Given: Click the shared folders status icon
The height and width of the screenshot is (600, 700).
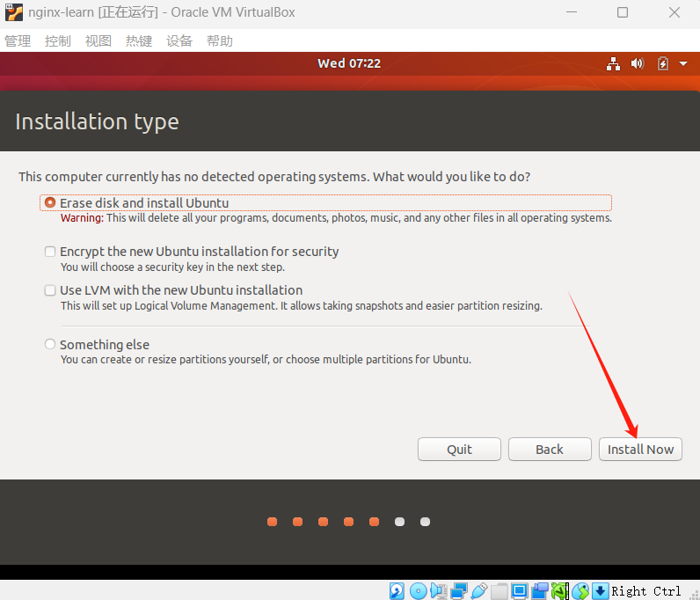Looking at the screenshot, I should 499,591.
